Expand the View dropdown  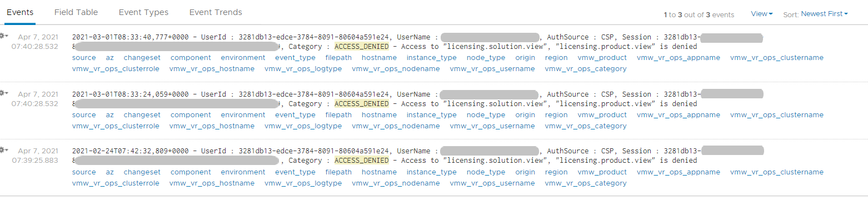click(762, 14)
